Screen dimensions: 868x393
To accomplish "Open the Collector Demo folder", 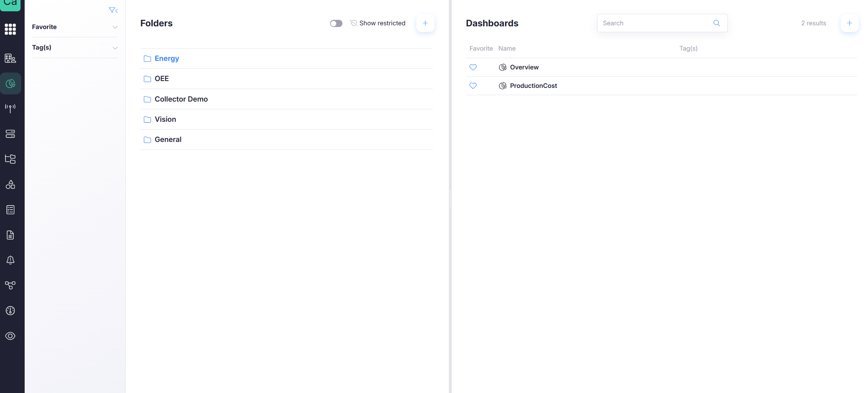I will [x=287, y=99].
